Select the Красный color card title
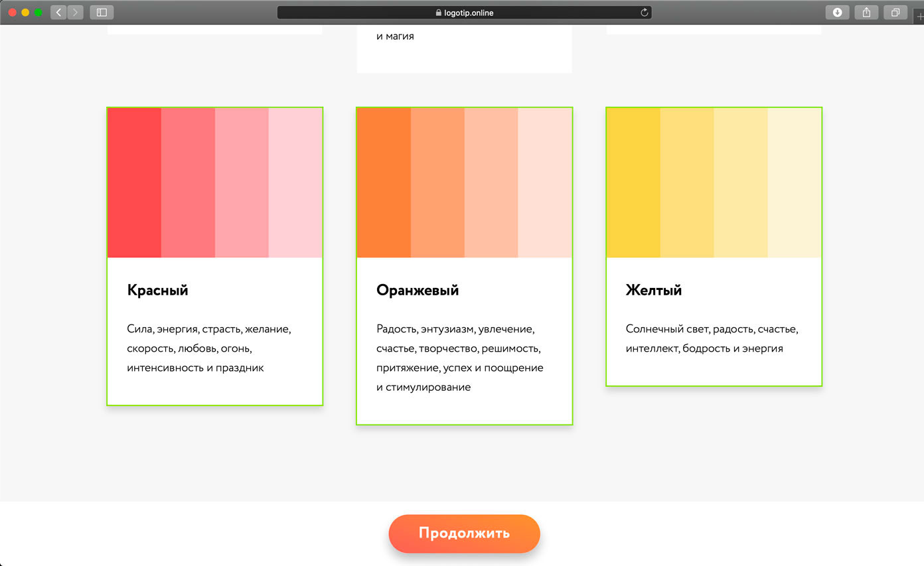The height and width of the screenshot is (566, 924). coord(157,290)
